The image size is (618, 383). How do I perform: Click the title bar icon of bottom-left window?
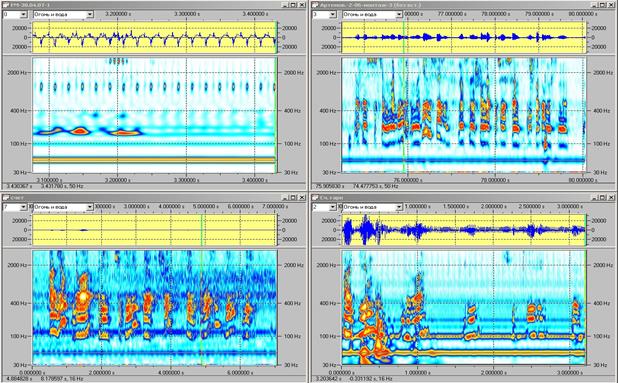[x=5, y=197]
